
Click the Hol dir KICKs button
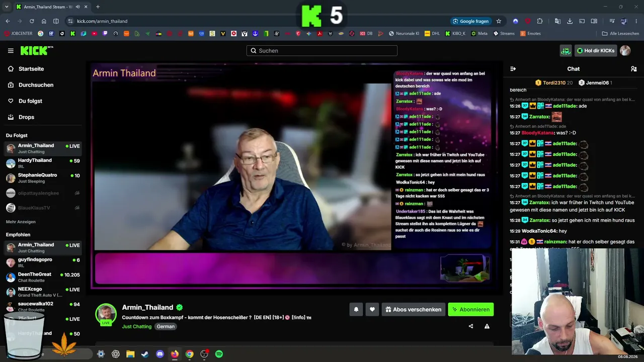point(596,51)
